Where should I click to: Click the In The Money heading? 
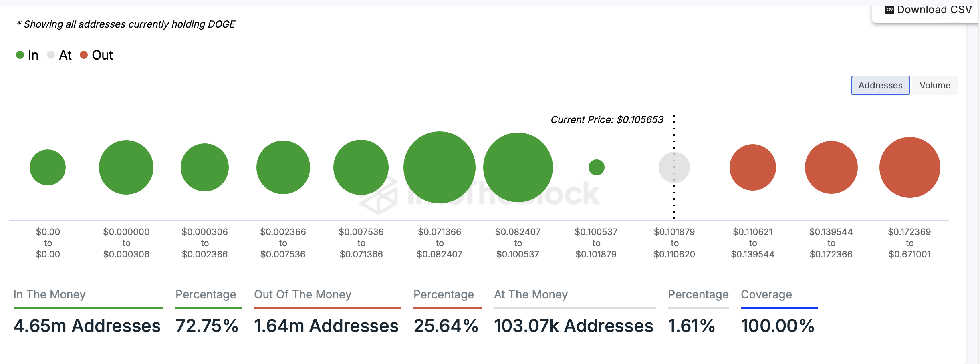point(50,294)
